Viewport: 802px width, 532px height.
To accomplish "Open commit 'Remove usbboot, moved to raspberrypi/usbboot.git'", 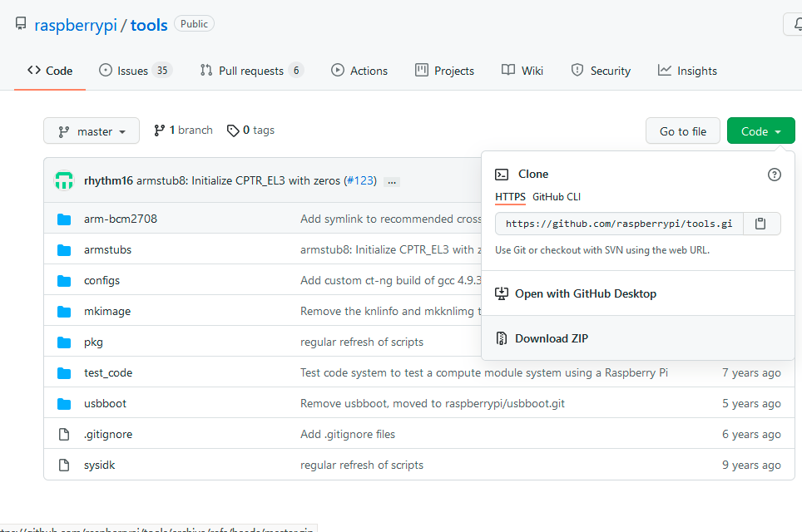I will tap(433, 403).
